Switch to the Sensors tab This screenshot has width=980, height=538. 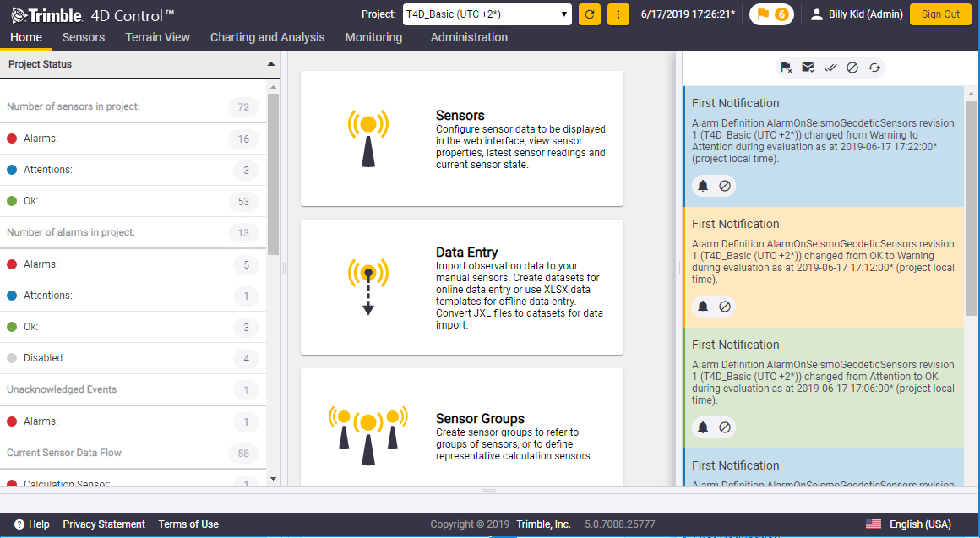click(84, 37)
